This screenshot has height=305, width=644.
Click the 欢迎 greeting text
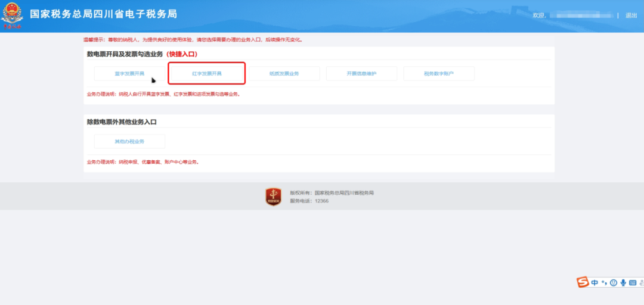click(539, 15)
